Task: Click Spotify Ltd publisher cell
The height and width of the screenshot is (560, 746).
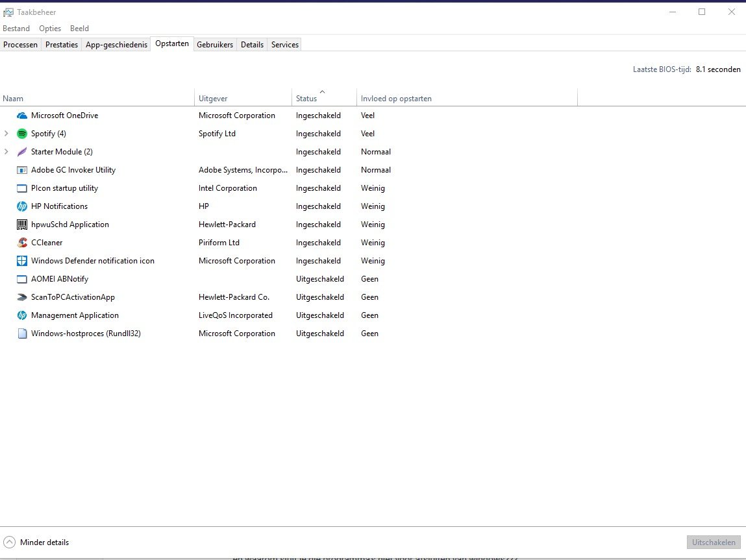Action: [x=217, y=134]
